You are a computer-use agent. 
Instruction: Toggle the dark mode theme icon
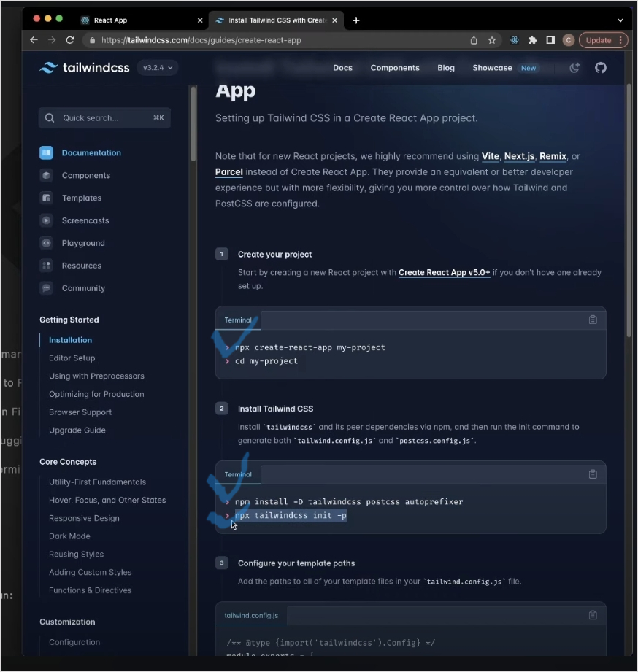click(x=574, y=68)
